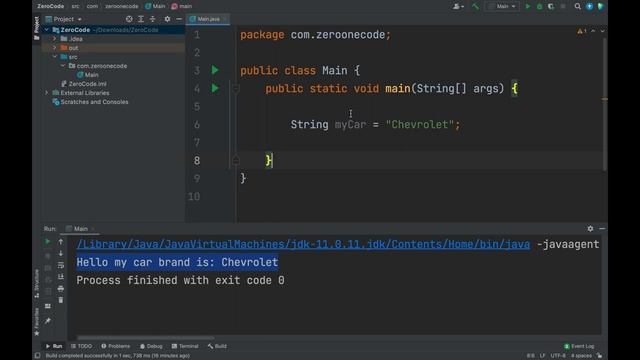640x360 pixels.
Task: Open the TODO tool window
Action: click(81, 346)
